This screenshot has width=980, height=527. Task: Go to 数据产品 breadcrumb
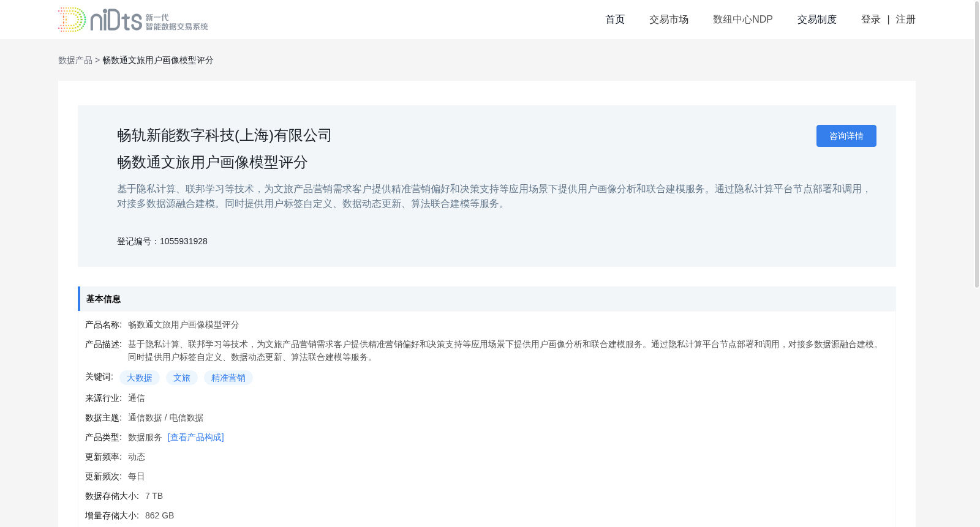(75, 60)
